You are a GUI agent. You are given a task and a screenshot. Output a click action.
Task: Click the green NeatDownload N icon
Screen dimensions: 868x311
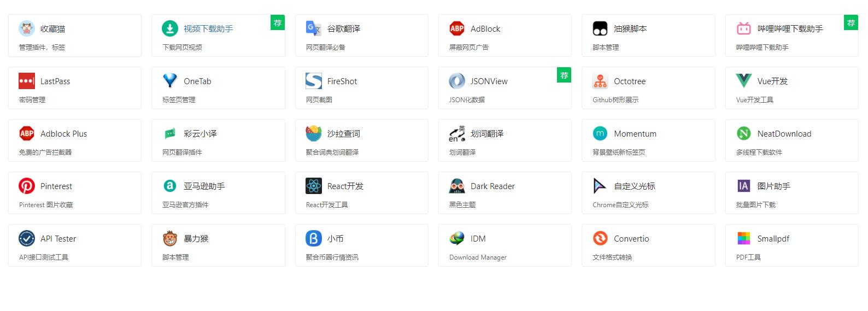click(744, 133)
